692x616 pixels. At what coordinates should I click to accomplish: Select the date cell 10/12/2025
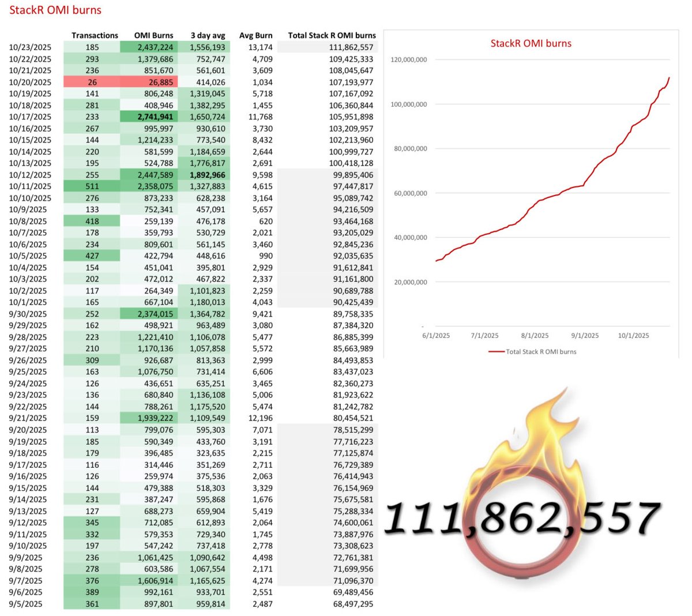30,175
